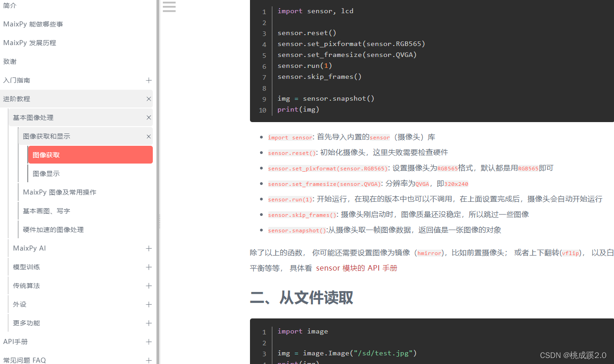
Task: Select 传统算法 sidebar entry
Action: [x=26, y=286]
